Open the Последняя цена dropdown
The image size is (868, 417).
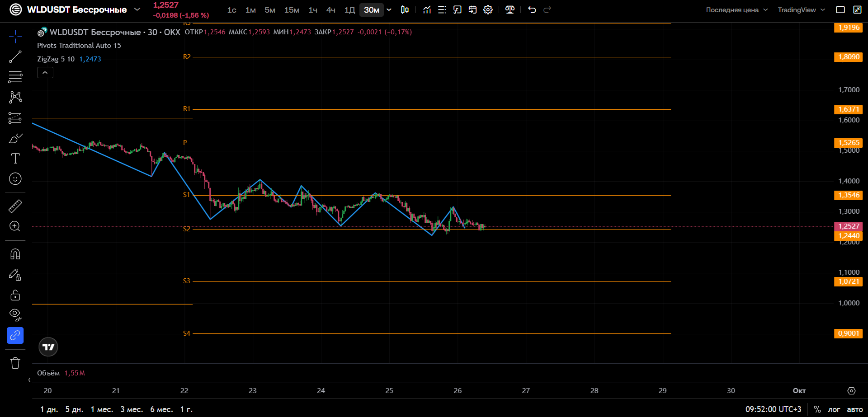coord(737,10)
